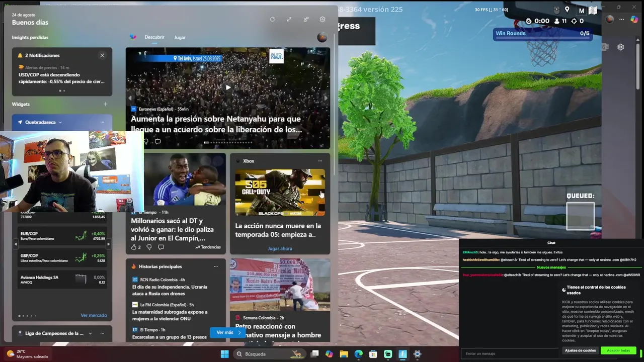The height and width of the screenshot is (362, 644).
Task: Move market widget to previous page arrow
Action: tap(16, 244)
